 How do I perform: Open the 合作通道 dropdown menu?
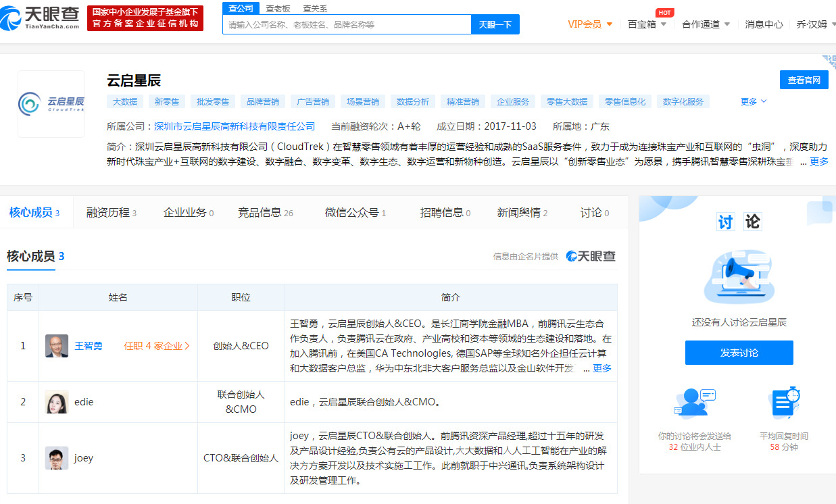click(706, 24)
